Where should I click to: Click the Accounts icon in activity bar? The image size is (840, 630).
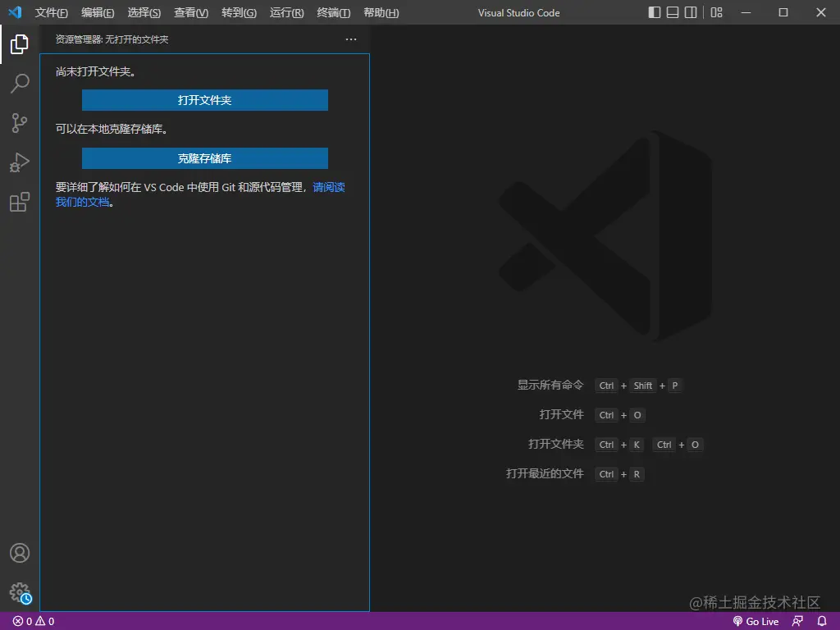click(x=20, y=553)
